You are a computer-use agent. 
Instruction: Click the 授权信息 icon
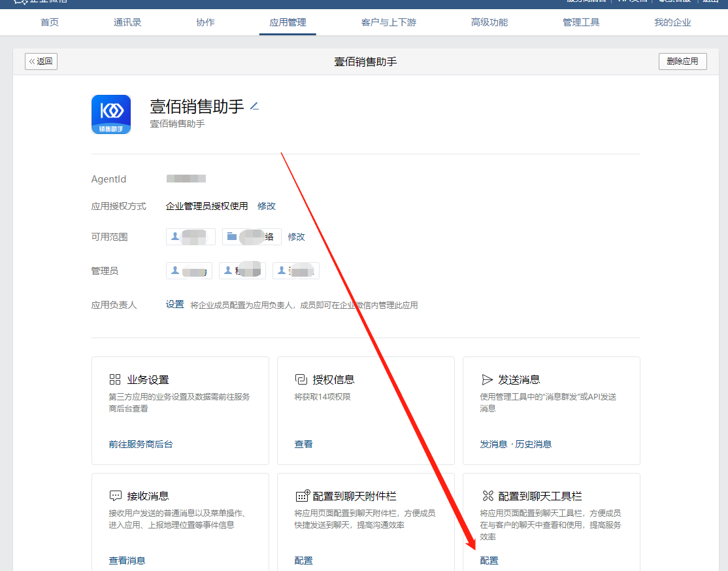coord(301,379)
